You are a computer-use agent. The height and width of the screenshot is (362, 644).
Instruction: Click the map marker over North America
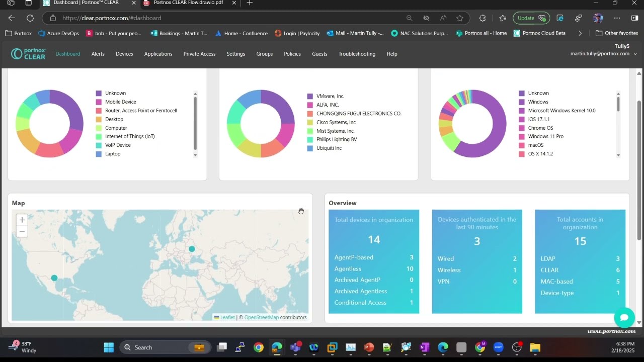(54, 278)
